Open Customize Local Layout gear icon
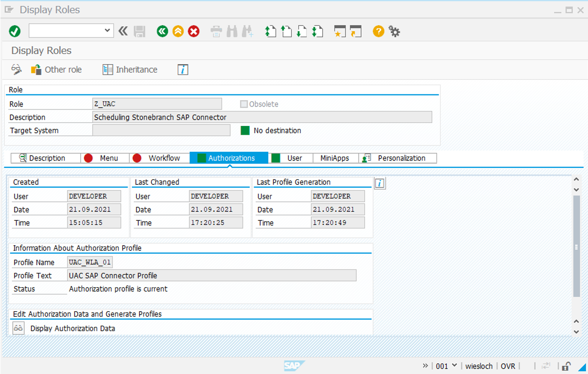This screenshot has width=588, height=374. (x=394, y=32)
